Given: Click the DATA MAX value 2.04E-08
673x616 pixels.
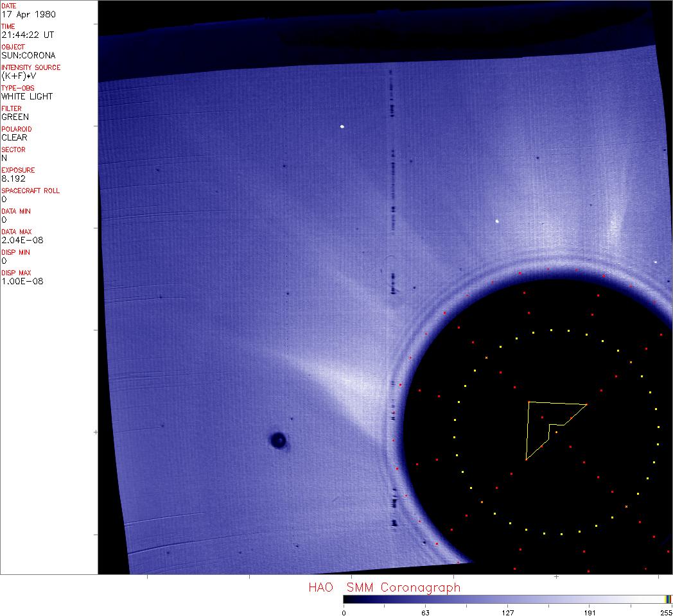Looking at the screenshot, I should point(22,240).
